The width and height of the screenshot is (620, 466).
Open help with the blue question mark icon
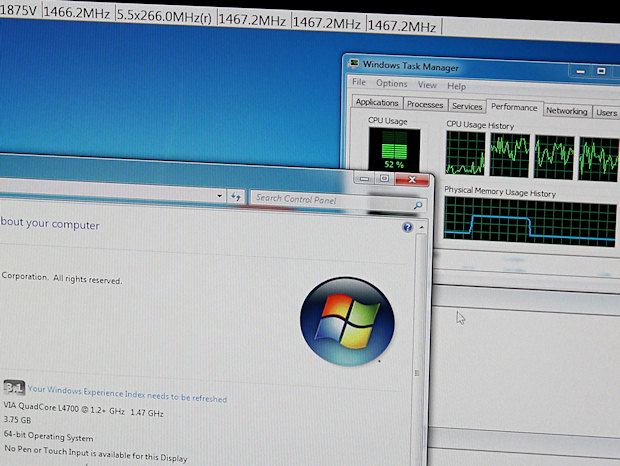click(407, 228)
